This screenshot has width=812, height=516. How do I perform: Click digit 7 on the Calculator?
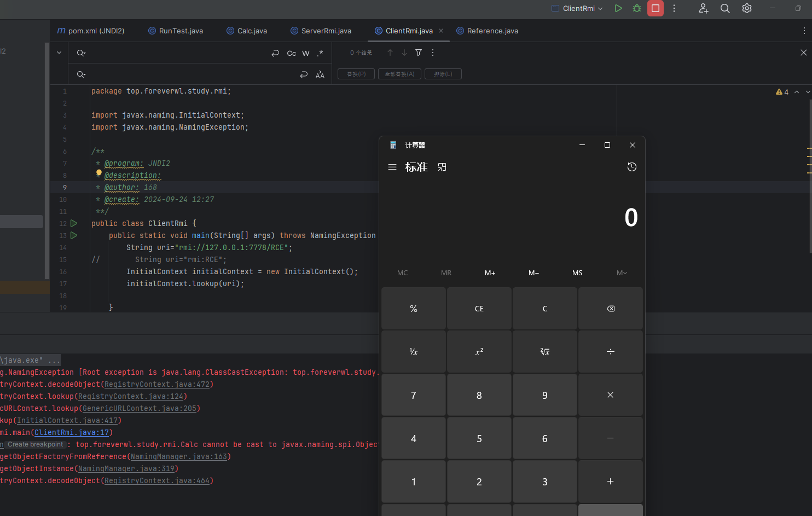(x=414, y=395)
